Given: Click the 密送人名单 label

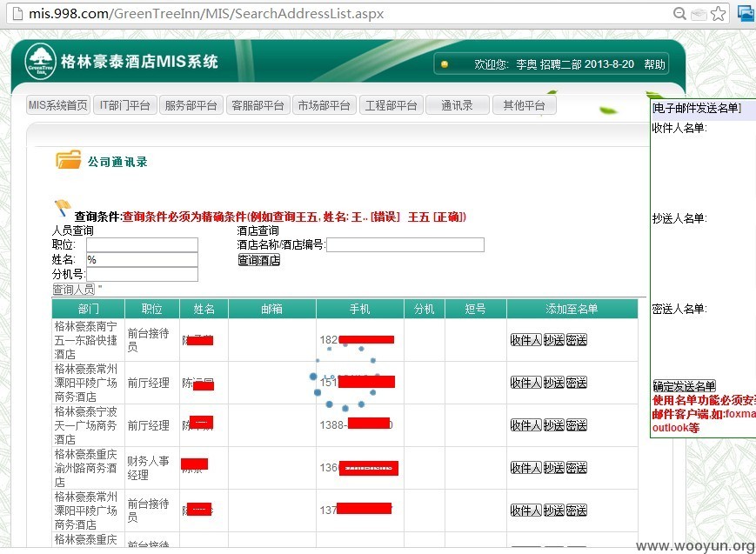Looking at the screenshot, I should point(679,309).
